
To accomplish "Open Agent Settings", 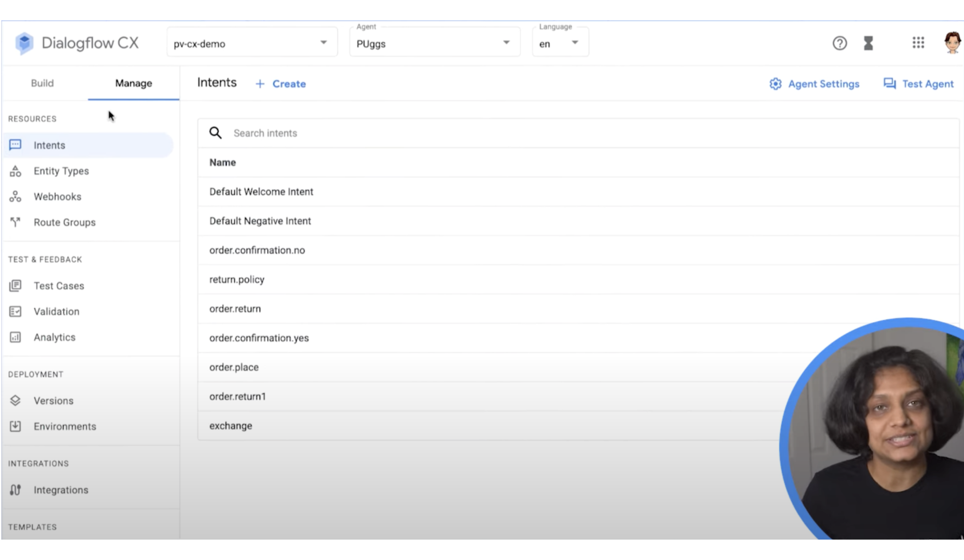I will pos(815,84).
